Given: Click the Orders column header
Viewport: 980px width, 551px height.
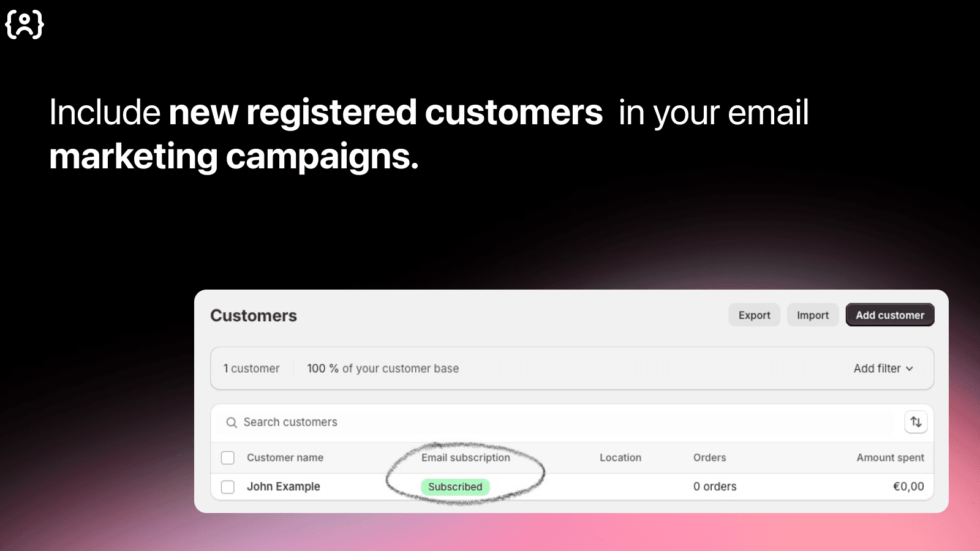Looking at the screenshot, I should coord(709,458).
